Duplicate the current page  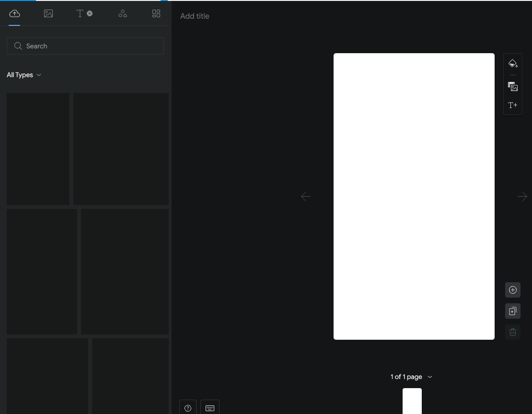[513, 311]
